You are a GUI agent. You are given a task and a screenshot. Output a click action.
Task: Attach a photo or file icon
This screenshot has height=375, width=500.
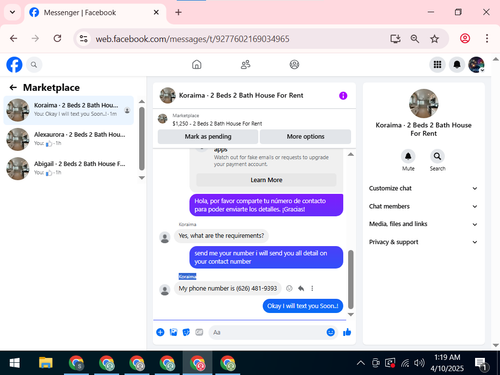point(173,332)
